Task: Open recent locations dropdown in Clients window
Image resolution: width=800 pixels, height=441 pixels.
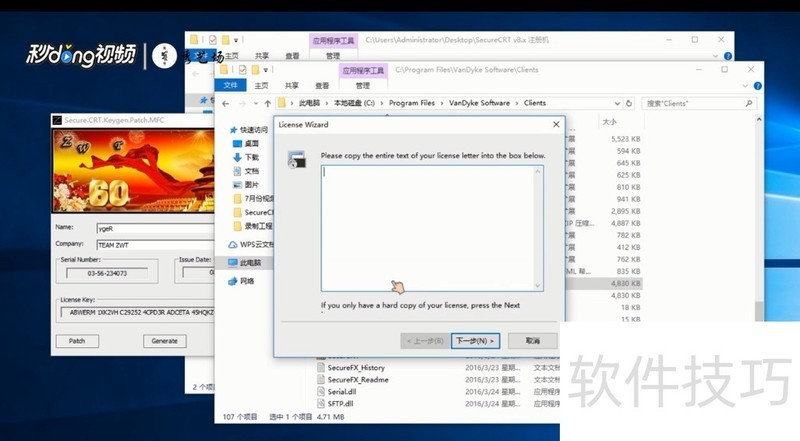Action: [256, 104]
